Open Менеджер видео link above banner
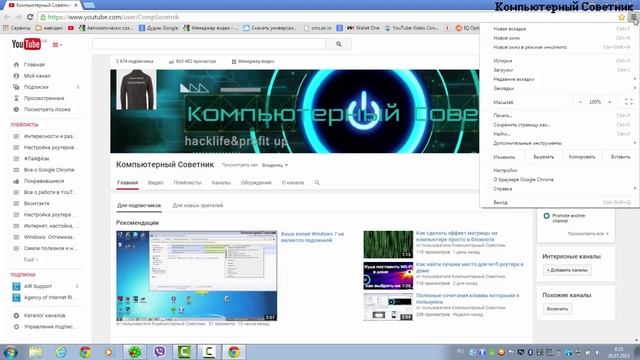640x360 pixels. point(253,62)
